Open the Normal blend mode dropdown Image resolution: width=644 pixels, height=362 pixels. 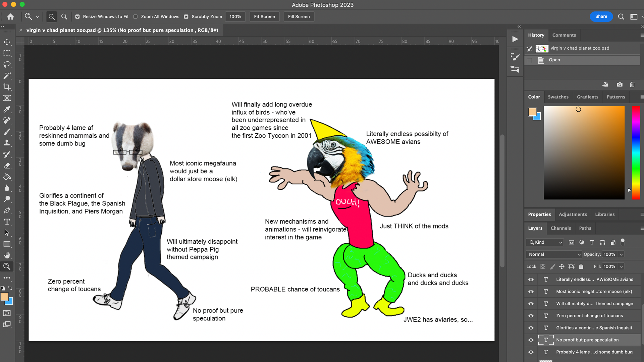(x=554, y=254)
